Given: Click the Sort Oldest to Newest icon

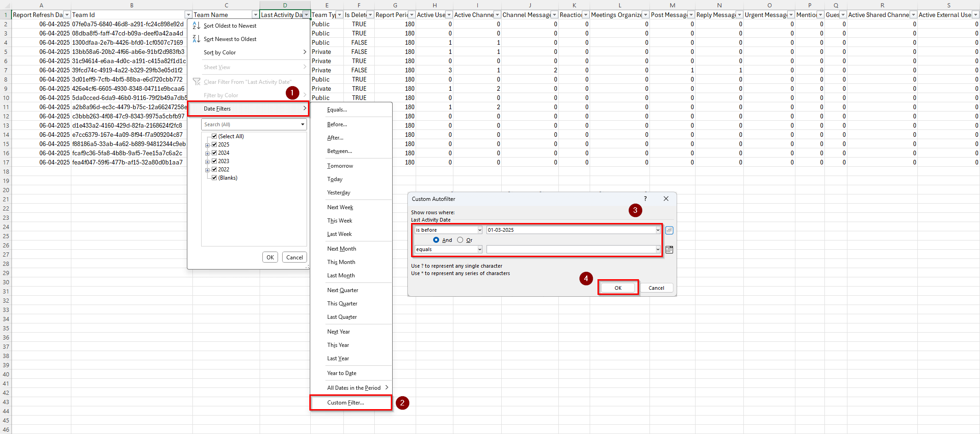Looking at the screenshot, I should coord(197,26).
